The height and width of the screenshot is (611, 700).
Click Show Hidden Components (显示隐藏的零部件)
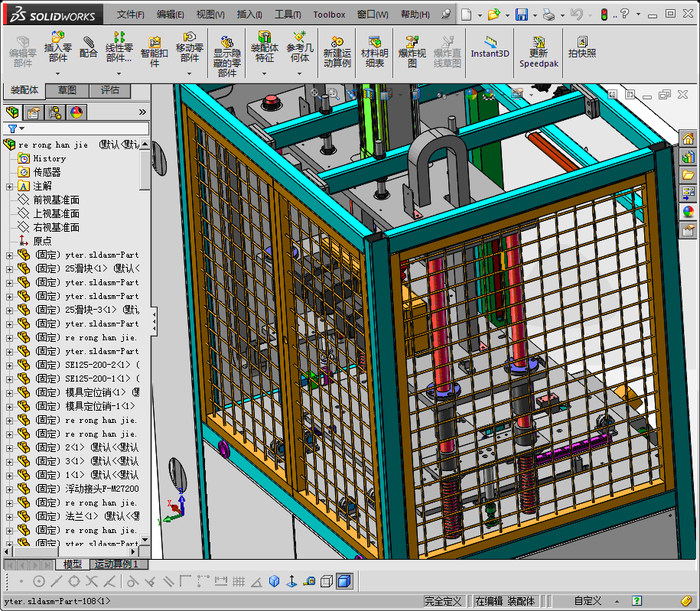tap(226, 55)
